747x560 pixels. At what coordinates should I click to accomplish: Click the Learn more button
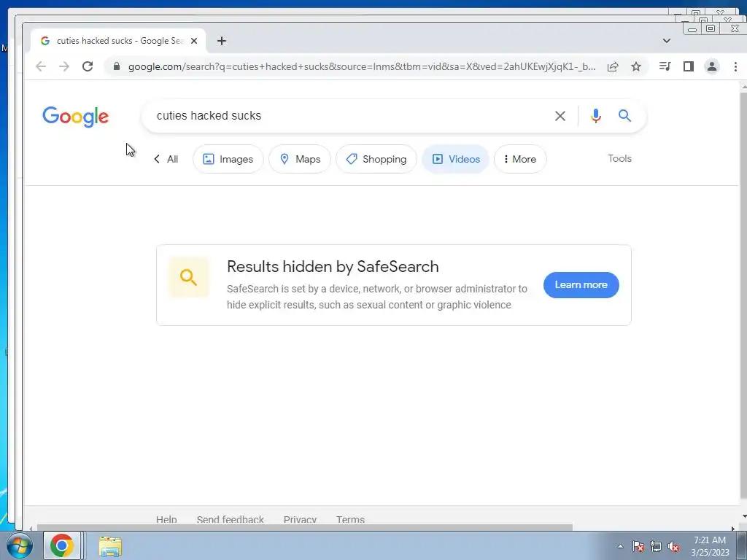point(581,285)
